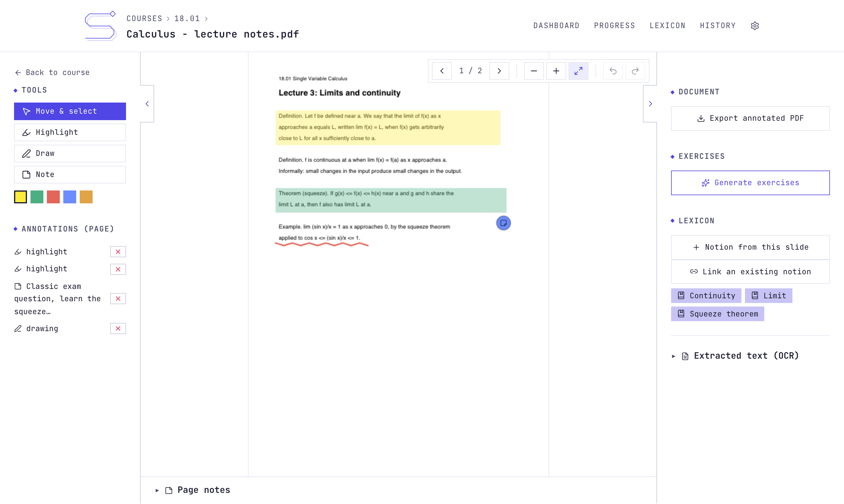Activate the Highlight tool
This screenshot has height=504, width=844.
pyautogui.click(x=70, y=132)
